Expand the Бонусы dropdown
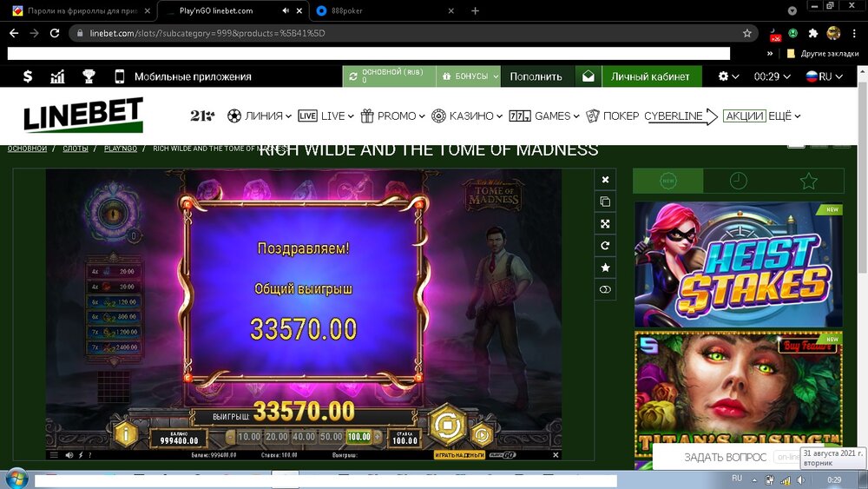The width and height of the screenshot is (868, 489). coord(469,76)
